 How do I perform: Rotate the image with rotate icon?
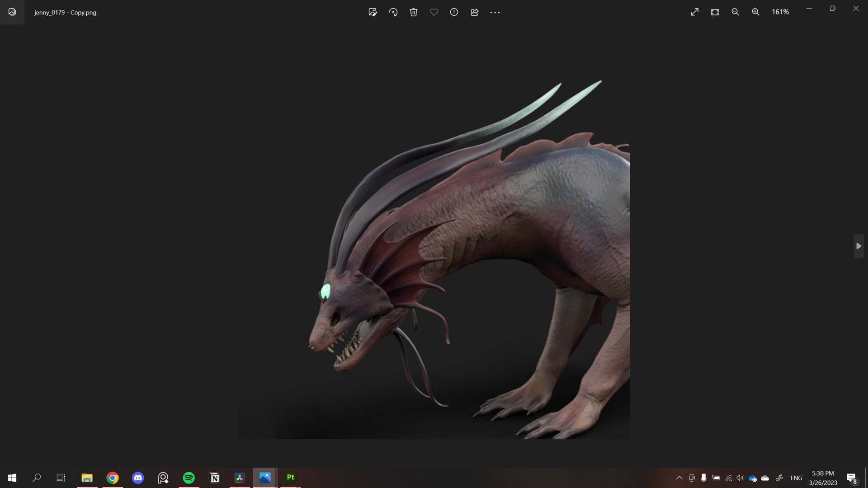(393, 12)
